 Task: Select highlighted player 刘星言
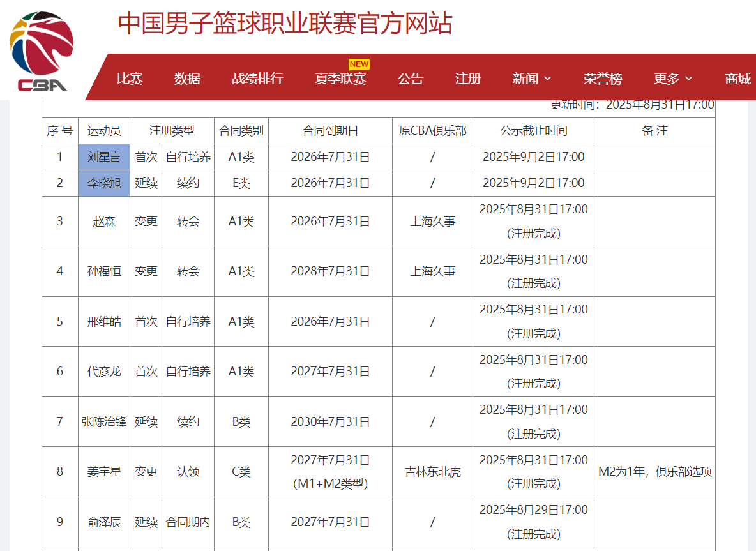(x=104, y=157)
